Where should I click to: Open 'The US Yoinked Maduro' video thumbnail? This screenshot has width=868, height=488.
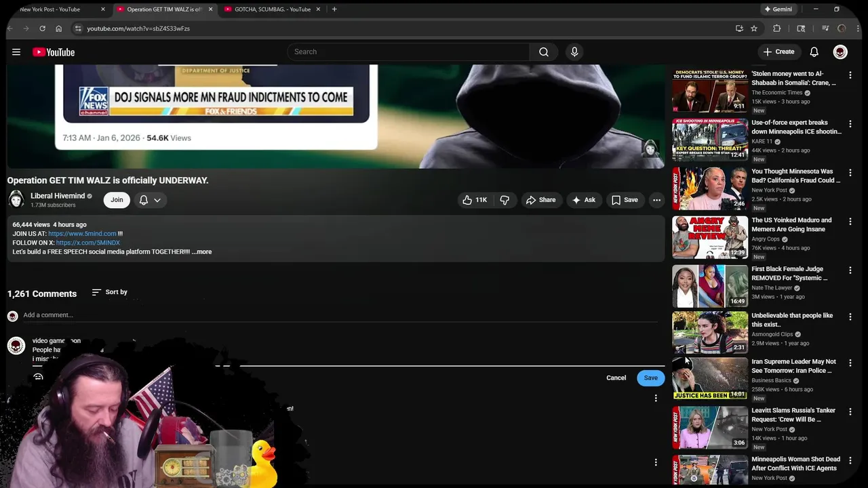pyautogui.click(x=710, y=237)
